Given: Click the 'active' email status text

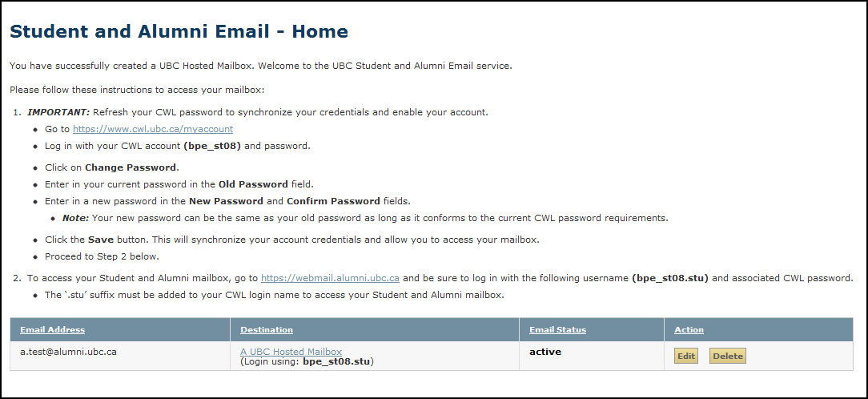Looking at the screenshot, I should point(545,352).
